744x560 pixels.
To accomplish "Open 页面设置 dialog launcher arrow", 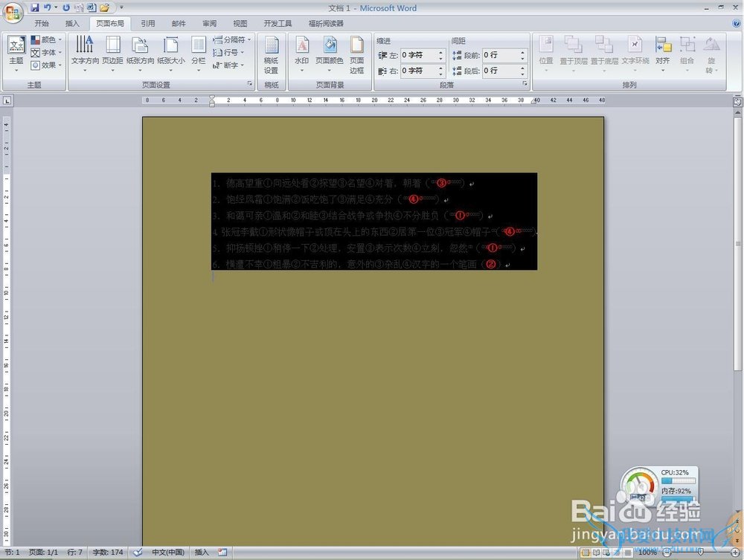I will point(250,83).
